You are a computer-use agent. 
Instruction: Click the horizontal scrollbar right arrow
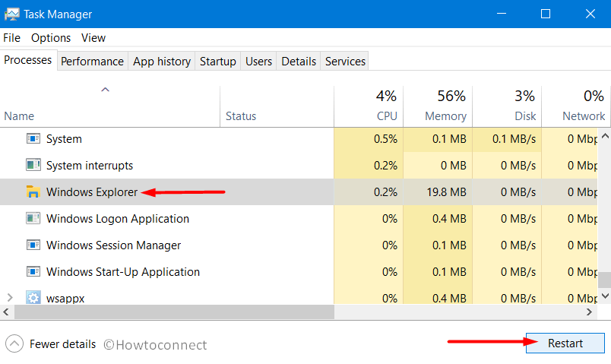(589, 312)
